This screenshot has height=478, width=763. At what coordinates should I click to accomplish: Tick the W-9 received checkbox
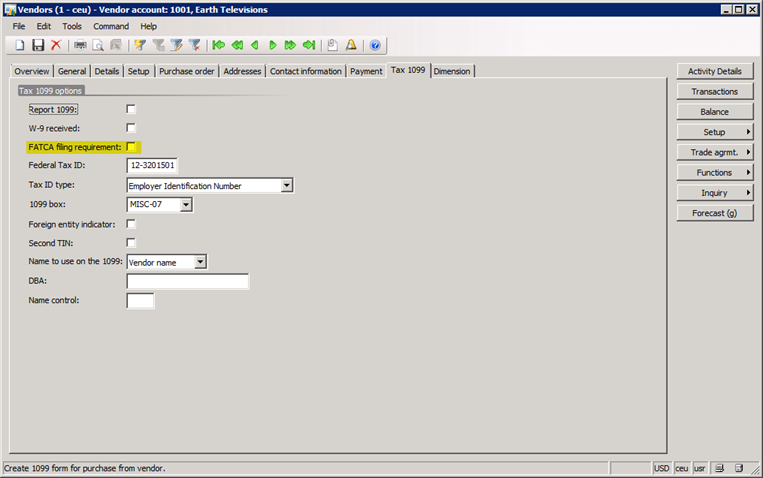[131, 128]
